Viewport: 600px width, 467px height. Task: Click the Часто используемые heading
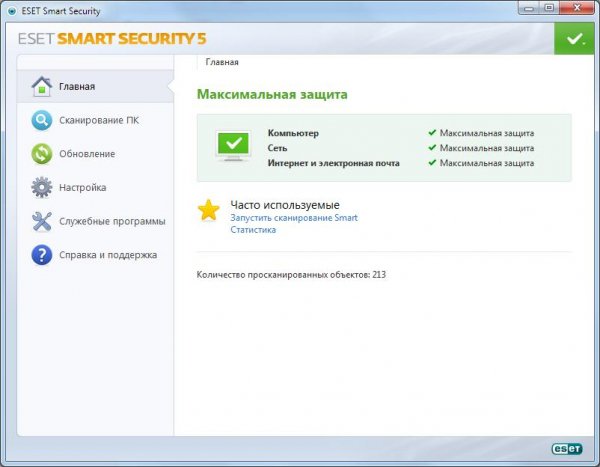pyautogui.click(x=285, y=205)
